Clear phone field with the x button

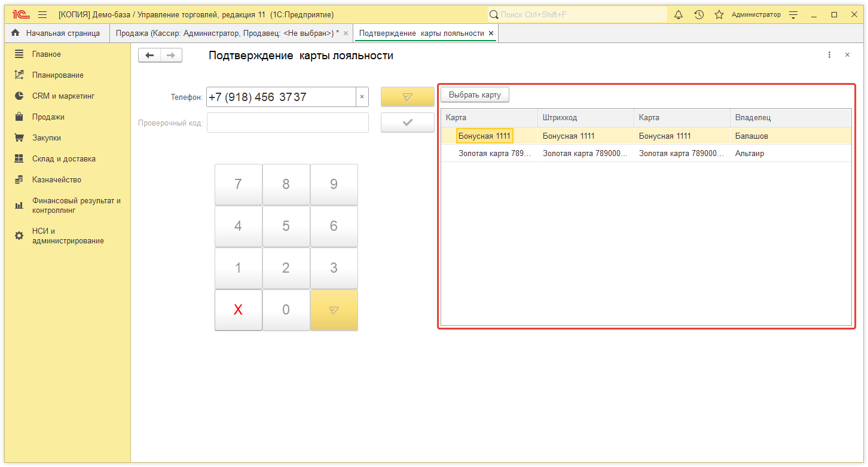pyautogui.click(x=362, y=97)
